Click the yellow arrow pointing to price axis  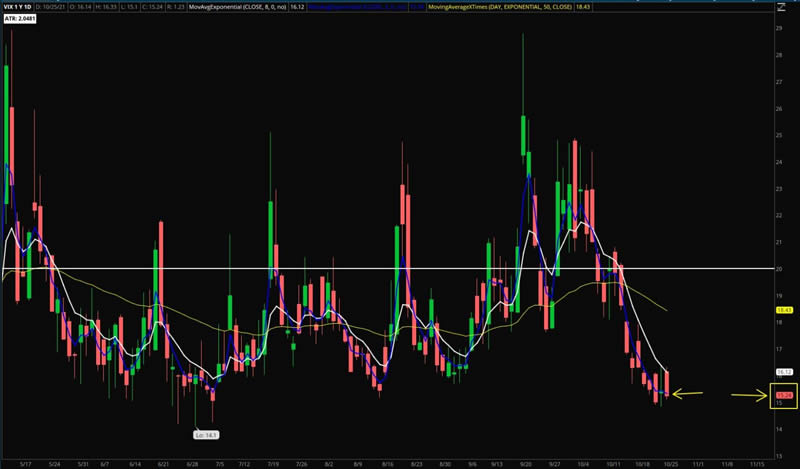pyautogui.click(x=748, y=396)
